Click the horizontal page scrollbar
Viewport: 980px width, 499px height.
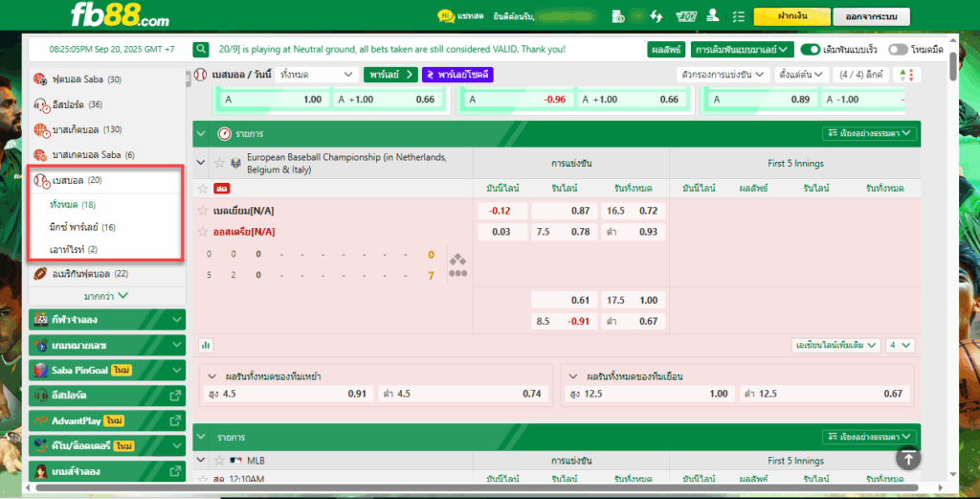477,488
